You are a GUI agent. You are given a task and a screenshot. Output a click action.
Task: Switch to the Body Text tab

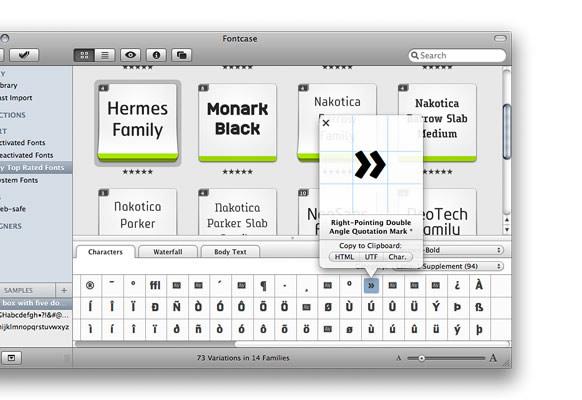click(230, 252)
